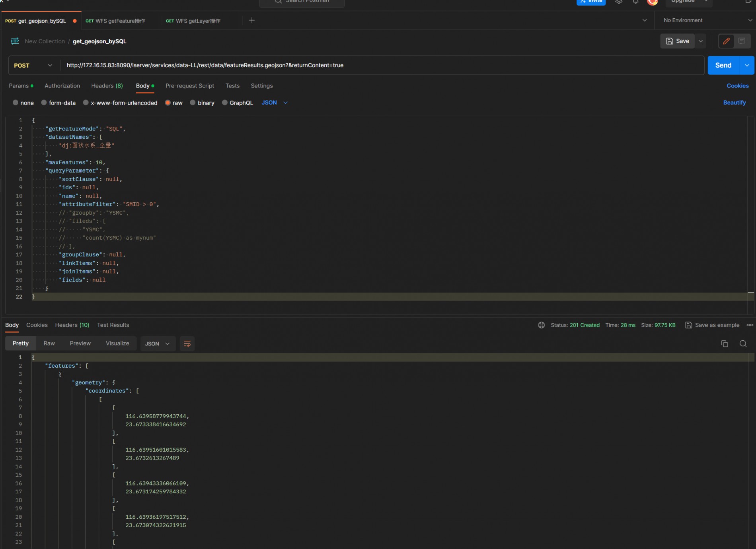Open the Send options dropdown arrow
Viewport: 756px width, 549px height.
[x=747, y=65]
